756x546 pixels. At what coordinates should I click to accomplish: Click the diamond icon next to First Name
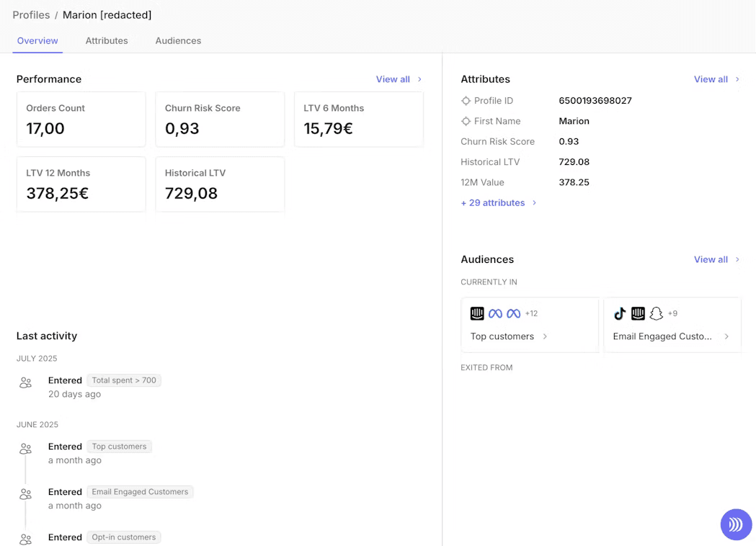pyautogui.click(x=466, y=121)
